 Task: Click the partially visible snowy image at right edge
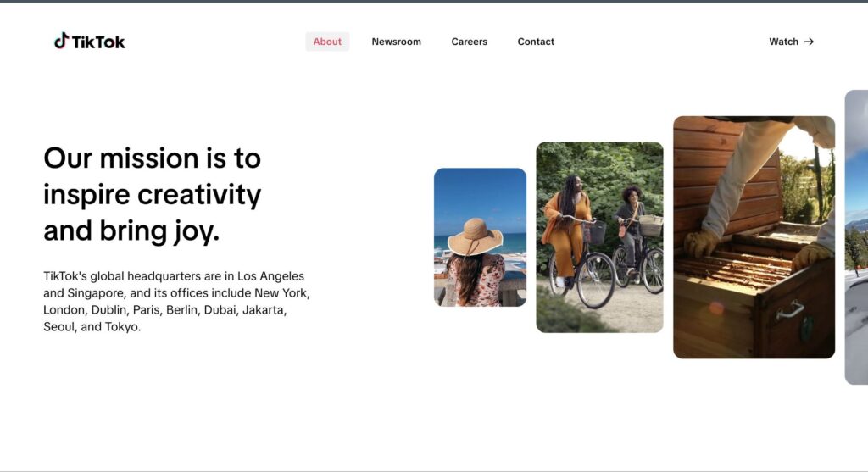856,237
